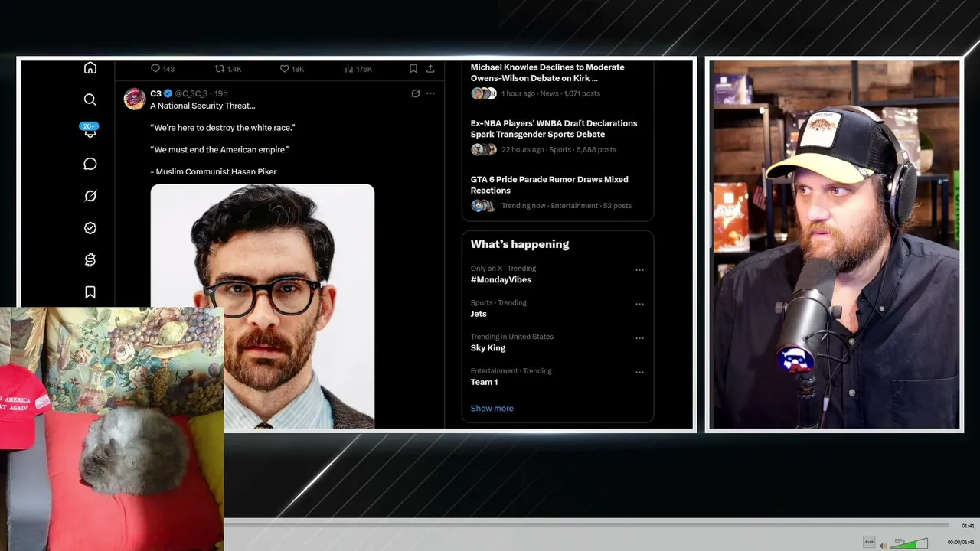The height and width of the screenshot is (551, 980).
Task: Click the share icon on the top post
Action: 430,69
